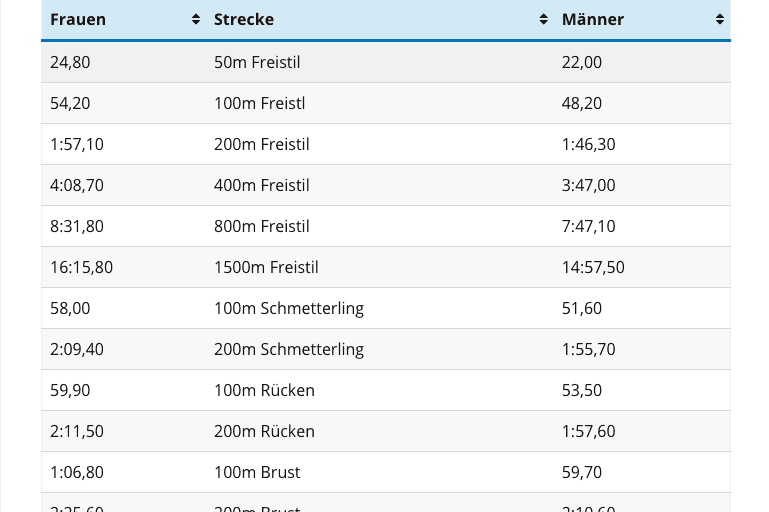Click the 100m Schmetterling cell

(289, 308)
